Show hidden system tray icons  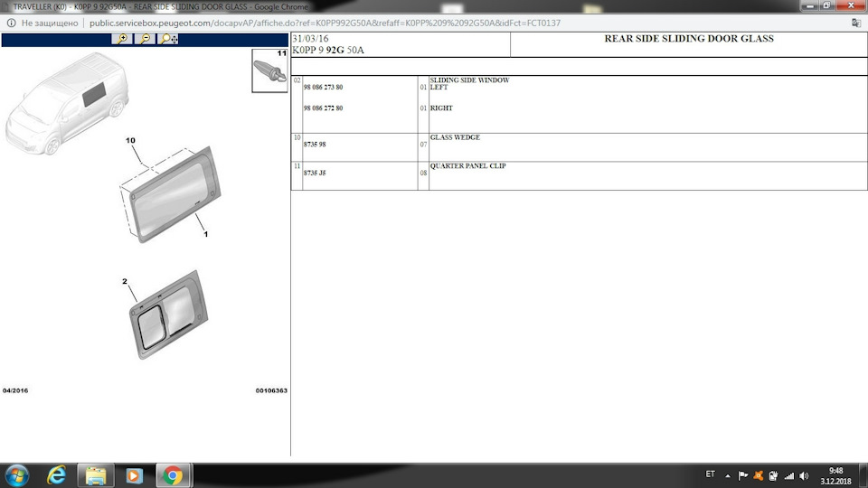point(729,475)
